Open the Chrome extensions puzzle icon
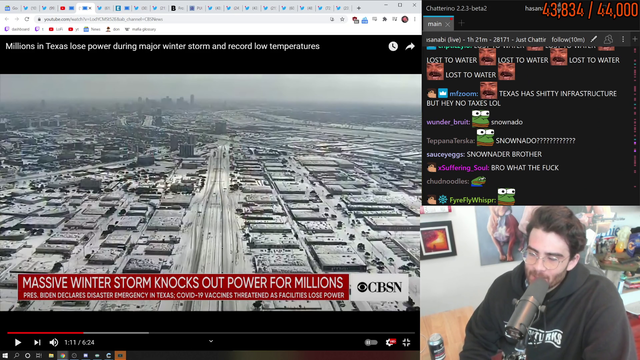This screenshot has width=640, height=360. click(384, 19)
